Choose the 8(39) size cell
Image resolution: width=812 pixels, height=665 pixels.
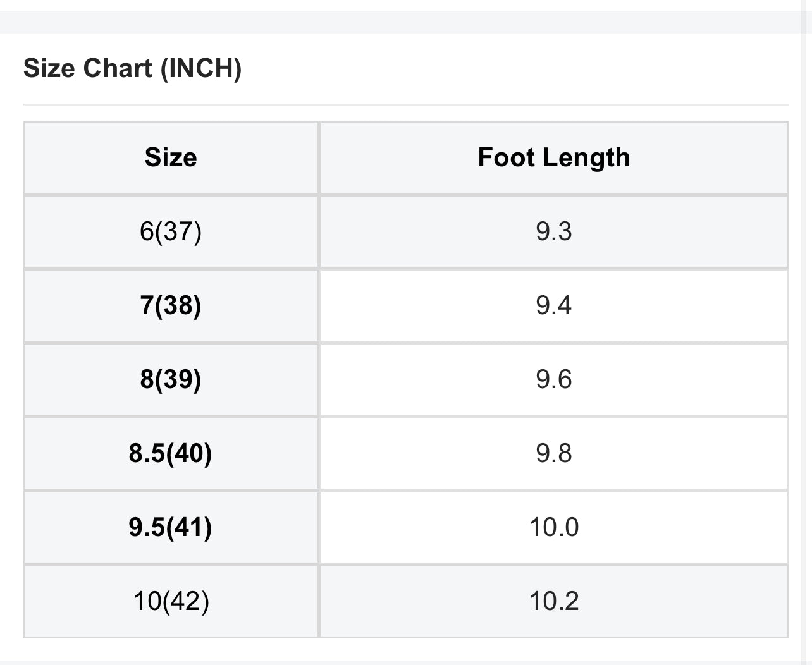coord(171,379)
